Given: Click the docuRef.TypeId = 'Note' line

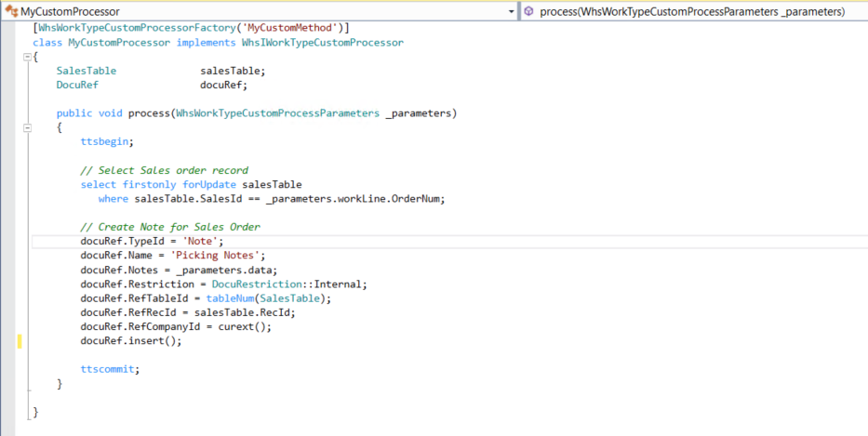Looking at the screenshot, I should tap(152, 241).
